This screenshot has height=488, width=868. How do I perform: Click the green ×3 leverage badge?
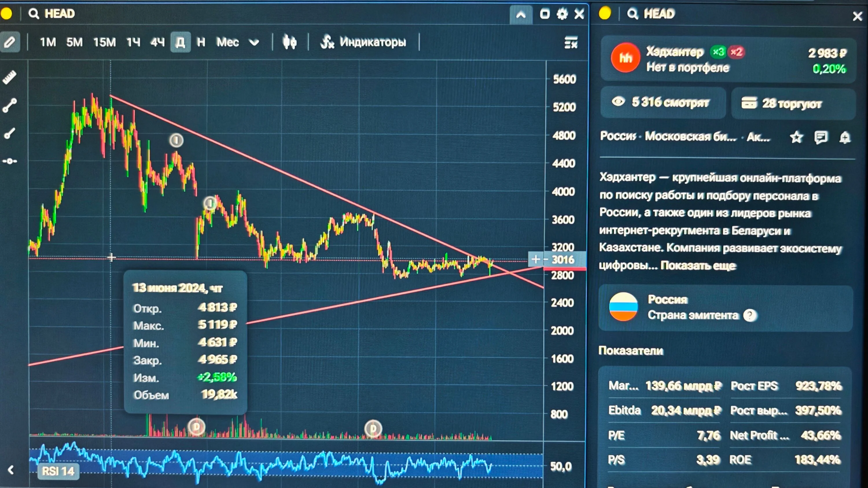click(x=718, y=52)
